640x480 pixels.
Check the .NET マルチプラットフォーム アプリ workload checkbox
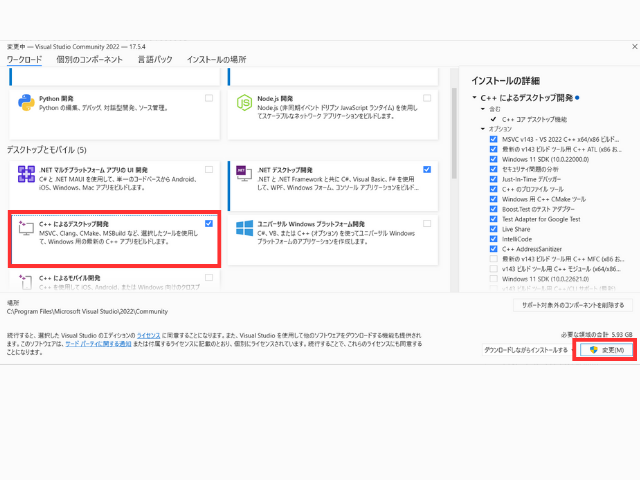click(x=209, y=169)
